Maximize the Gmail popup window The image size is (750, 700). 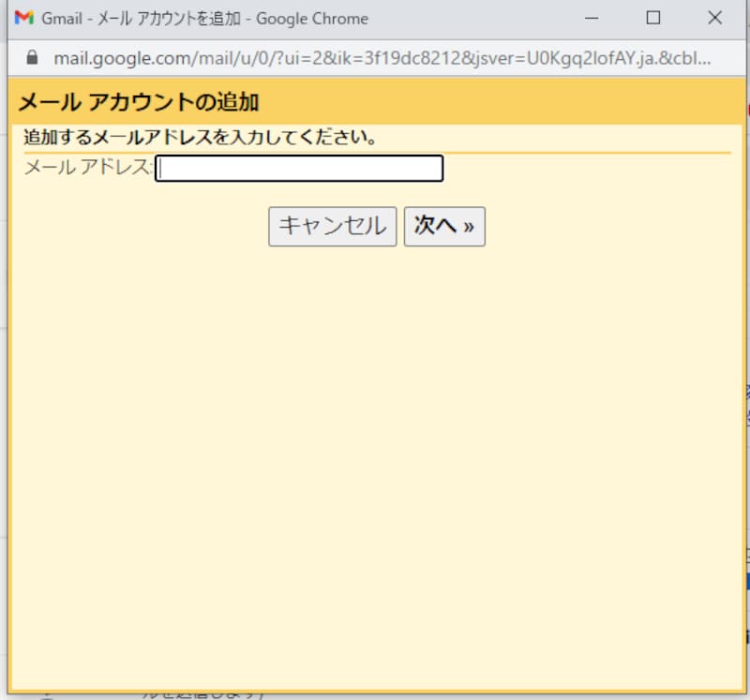[x=652, y=18]
